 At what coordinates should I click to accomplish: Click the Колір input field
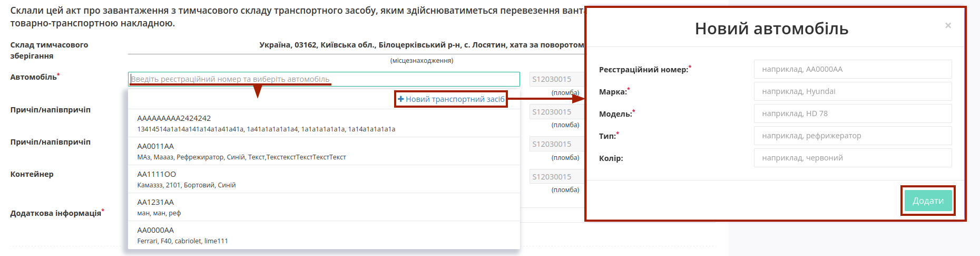pos(852,158)
